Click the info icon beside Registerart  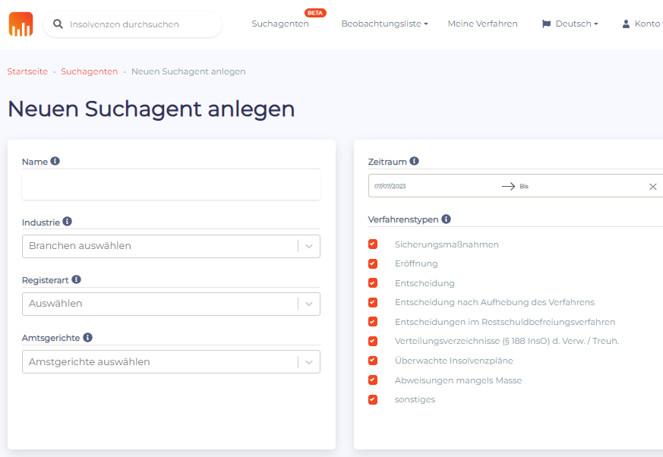click(x=76, y=280)
